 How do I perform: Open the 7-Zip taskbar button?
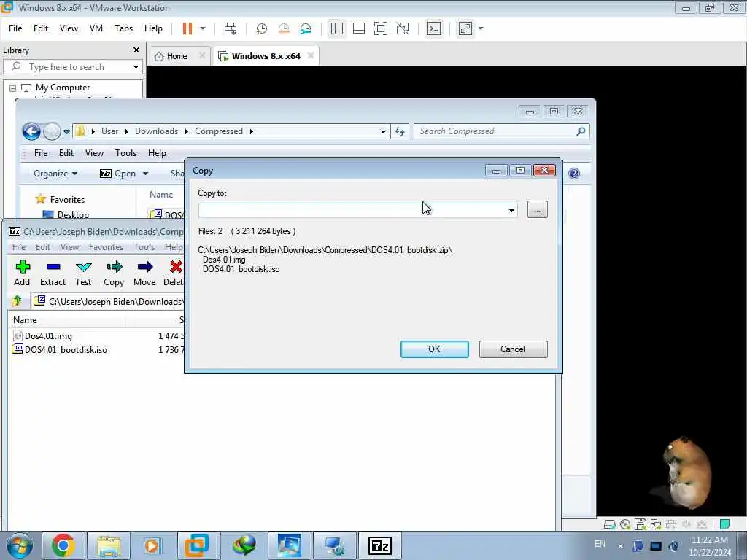(x=379, y=545)
